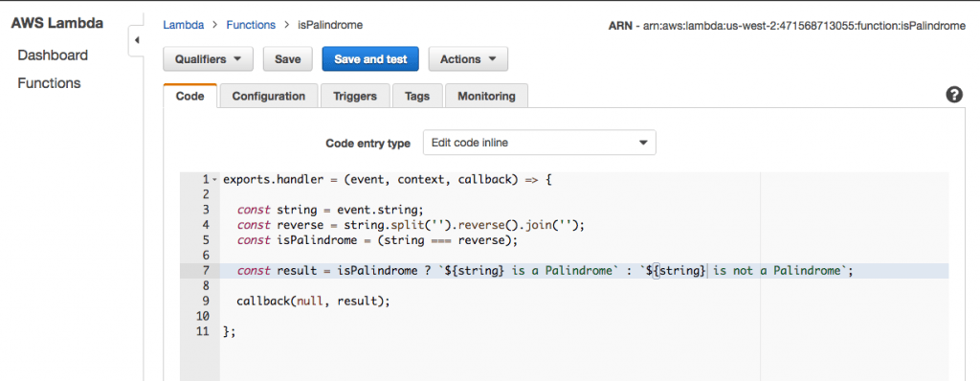Open the Actions dropdown
This screenshot has height=381, width=980.
click(468, 59)
